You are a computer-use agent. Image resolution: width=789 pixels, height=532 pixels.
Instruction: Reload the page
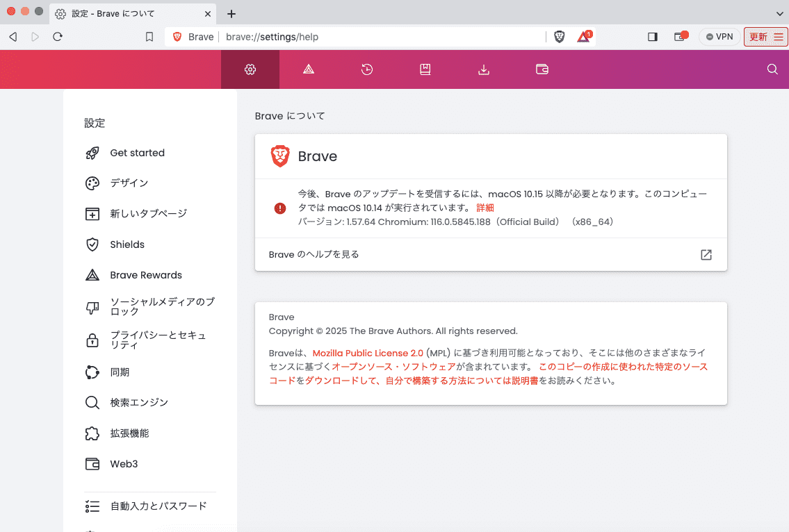click(58, 37)
